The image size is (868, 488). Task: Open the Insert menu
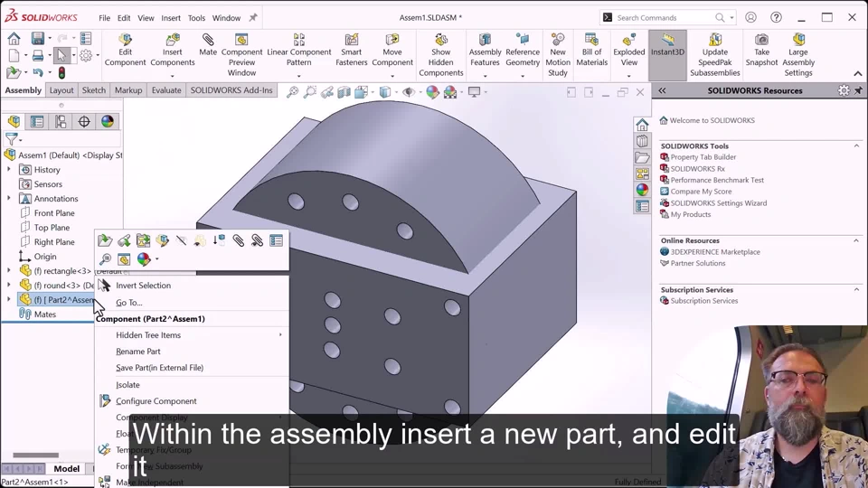171,18
